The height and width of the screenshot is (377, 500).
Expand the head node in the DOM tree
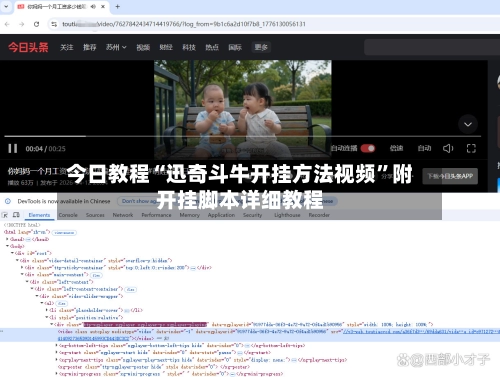pos(7,239)
